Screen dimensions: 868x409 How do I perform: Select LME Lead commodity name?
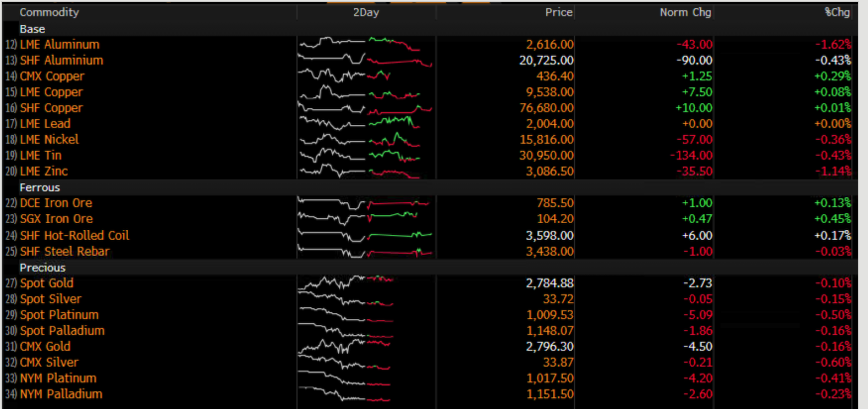point(45,124)
